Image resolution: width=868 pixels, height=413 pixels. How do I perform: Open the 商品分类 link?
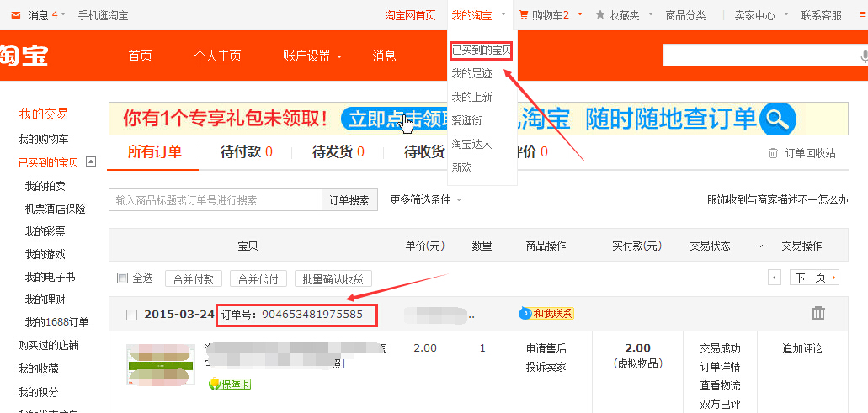click(x=686, y=15)
